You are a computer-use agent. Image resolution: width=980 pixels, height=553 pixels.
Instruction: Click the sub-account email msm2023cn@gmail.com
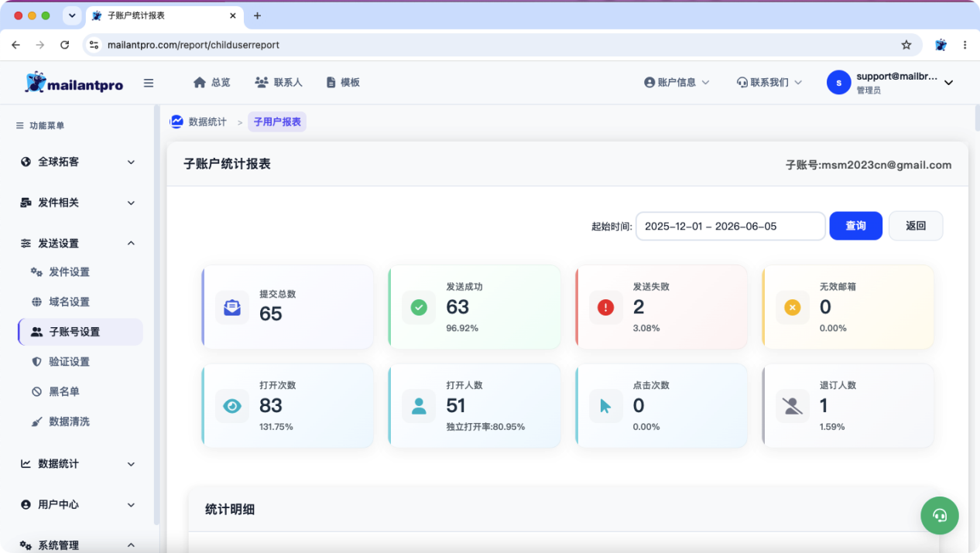pyautogui.click(x=886, y=165)
